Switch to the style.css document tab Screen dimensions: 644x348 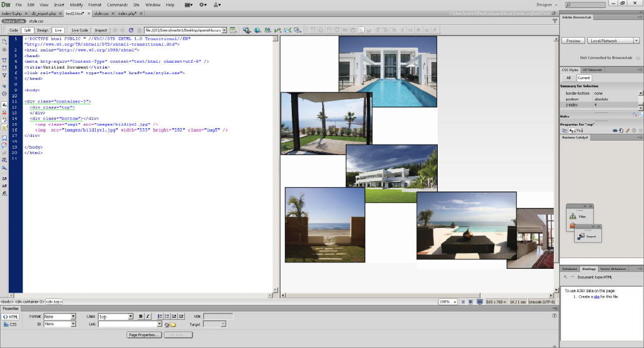[x=101, y=14]
